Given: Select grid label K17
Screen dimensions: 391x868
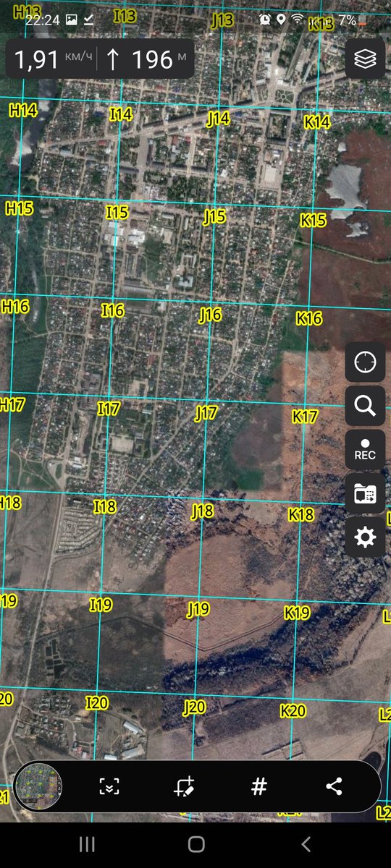Looking at the screenshot, I should point(305,417).
